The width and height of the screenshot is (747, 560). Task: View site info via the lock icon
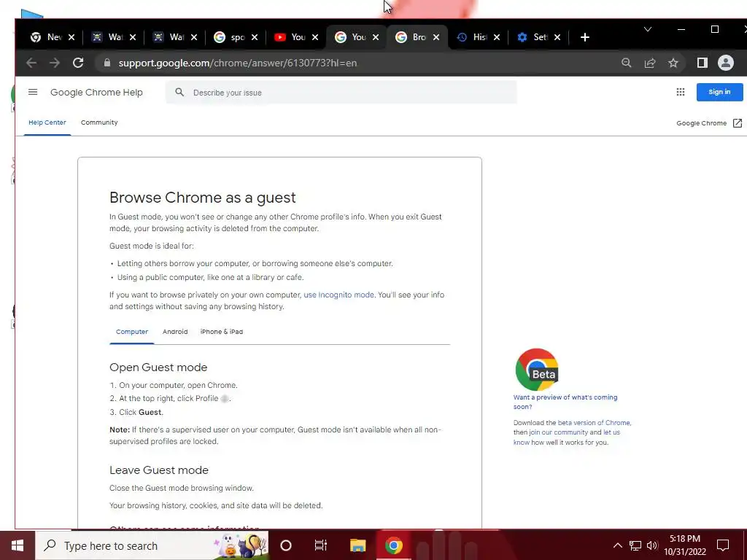(107, 63)
